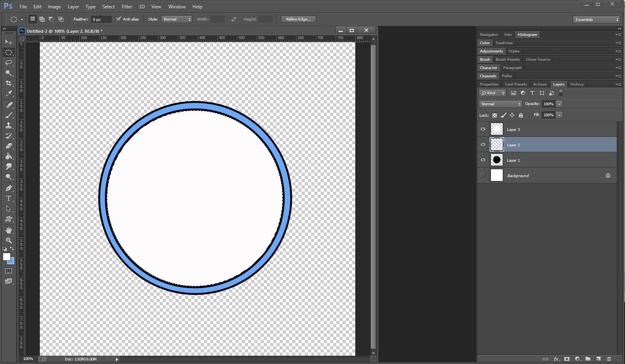Toggle Quick Mask mode
The width and height of the screenshot is (625, 364).
pyautogui.click(x=9, y=271)
